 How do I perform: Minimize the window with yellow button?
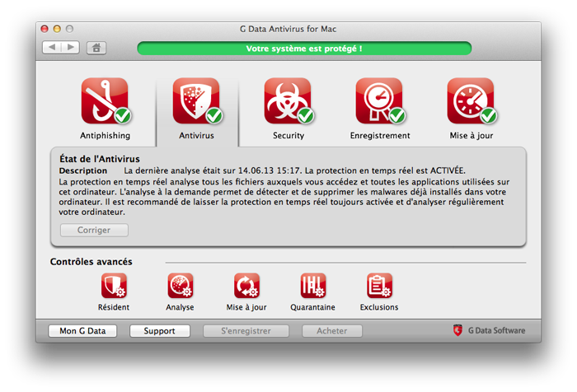pyautogui.click(x=57, y=29)
